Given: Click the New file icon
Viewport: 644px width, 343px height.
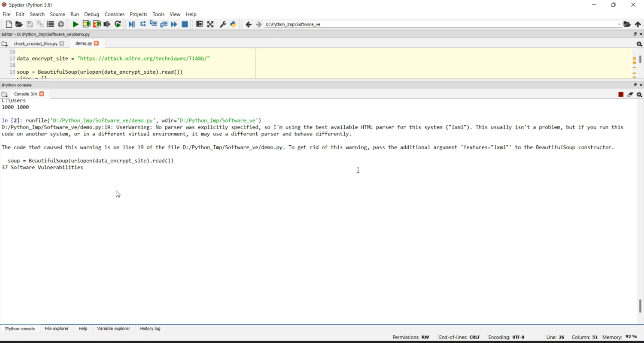Looking at the screenshot, I should [9, 24].
